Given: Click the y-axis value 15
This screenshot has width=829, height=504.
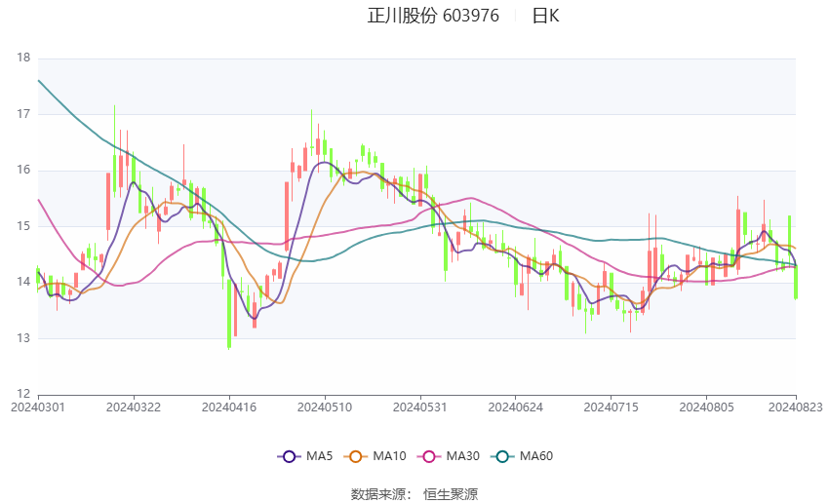Looking at the screenshot, I should (23, 226).
